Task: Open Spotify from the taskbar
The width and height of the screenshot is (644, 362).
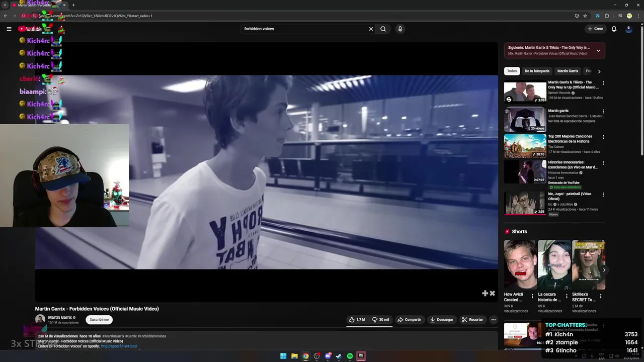Action: (x=350, y=356)
